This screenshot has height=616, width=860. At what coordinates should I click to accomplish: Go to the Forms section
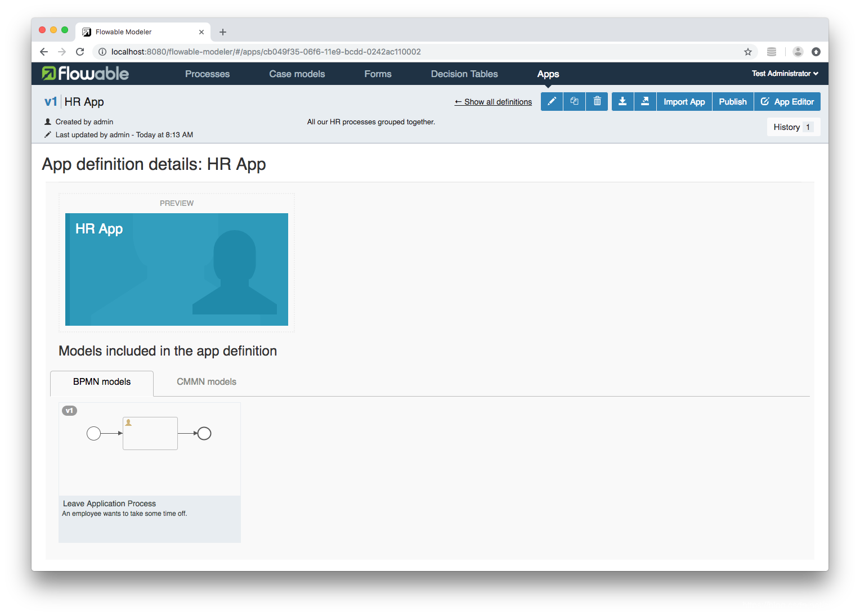(x=378, y=74)
